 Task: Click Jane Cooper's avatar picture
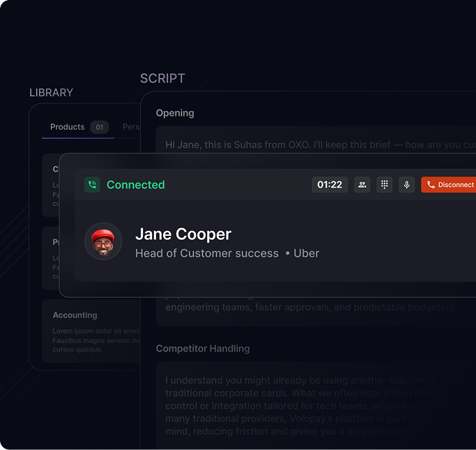[x=103, y=241]
